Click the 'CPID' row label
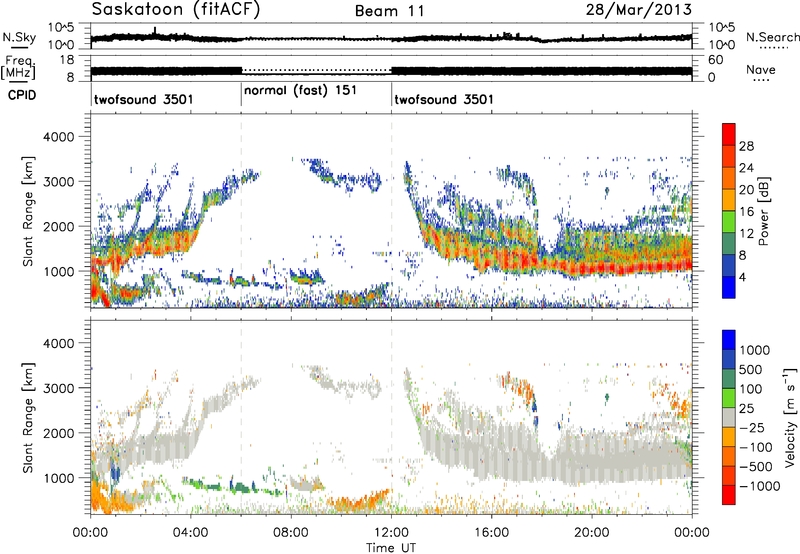 click(x=22, y=95)
